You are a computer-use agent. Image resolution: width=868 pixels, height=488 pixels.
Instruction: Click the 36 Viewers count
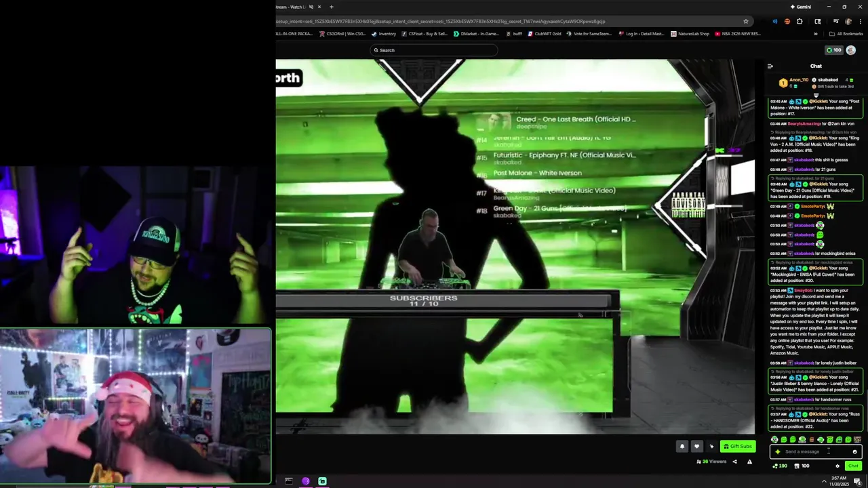coord(712,462)
